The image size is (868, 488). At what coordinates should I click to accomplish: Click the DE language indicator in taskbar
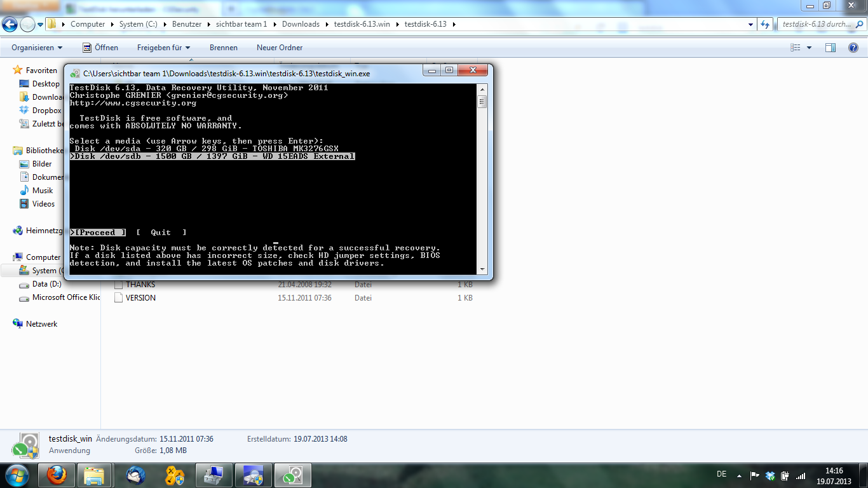coord(722,474)
